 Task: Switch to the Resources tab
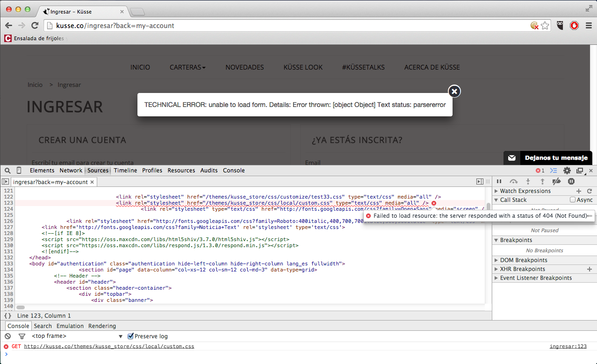[181, 171]
